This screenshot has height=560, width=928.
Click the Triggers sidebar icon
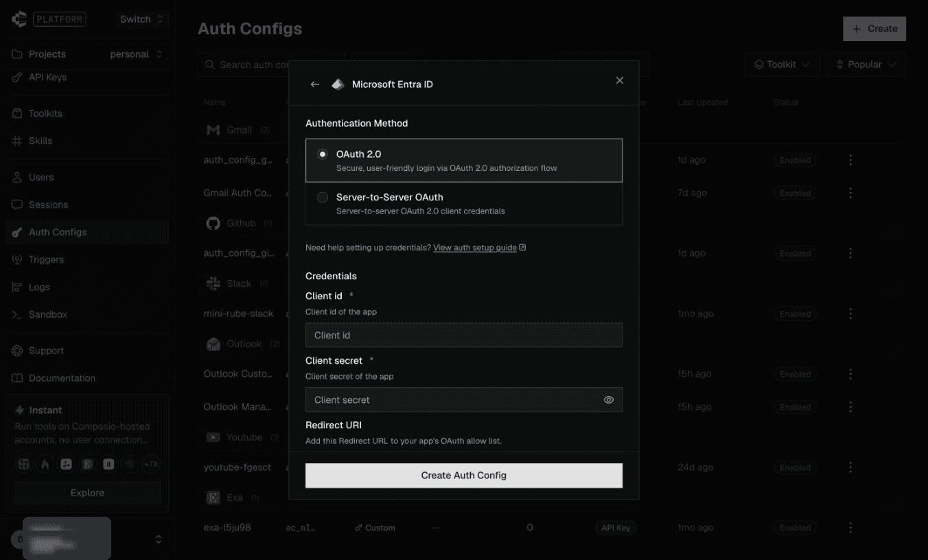point(17,259)
